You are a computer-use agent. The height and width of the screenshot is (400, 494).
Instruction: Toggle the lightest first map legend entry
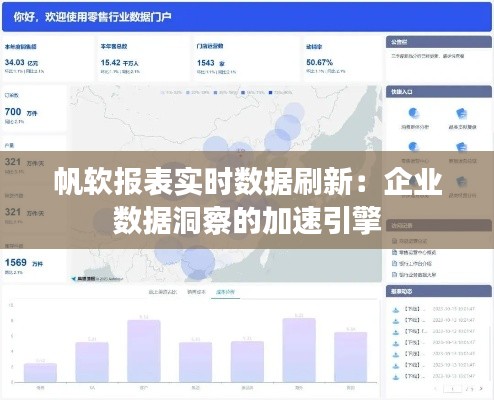point(171,92)
